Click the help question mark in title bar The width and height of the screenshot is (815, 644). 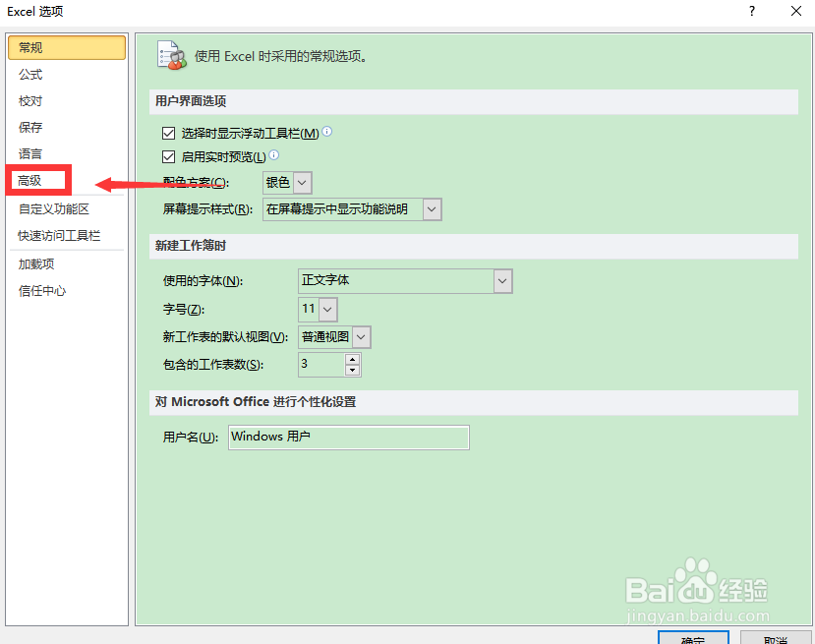[x=750, y=11]
